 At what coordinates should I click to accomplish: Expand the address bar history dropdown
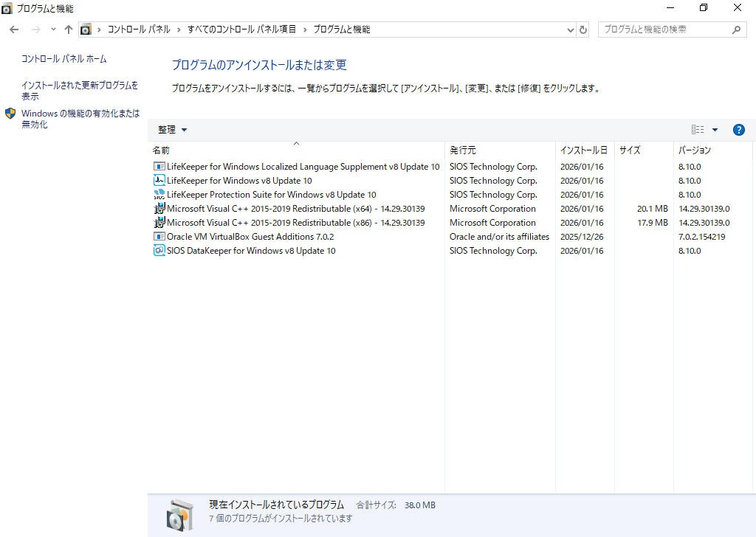pos(570,30)
